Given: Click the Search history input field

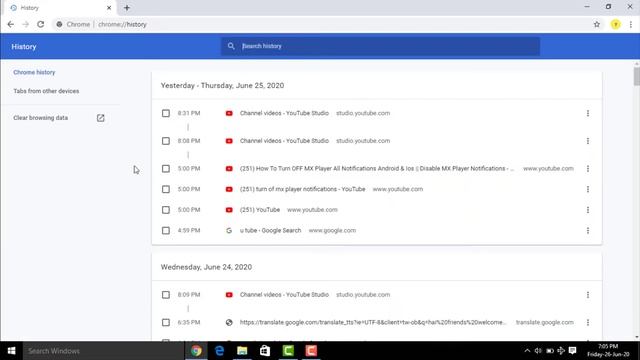Looking at the screenshot, I should click(x=380, y=46).
